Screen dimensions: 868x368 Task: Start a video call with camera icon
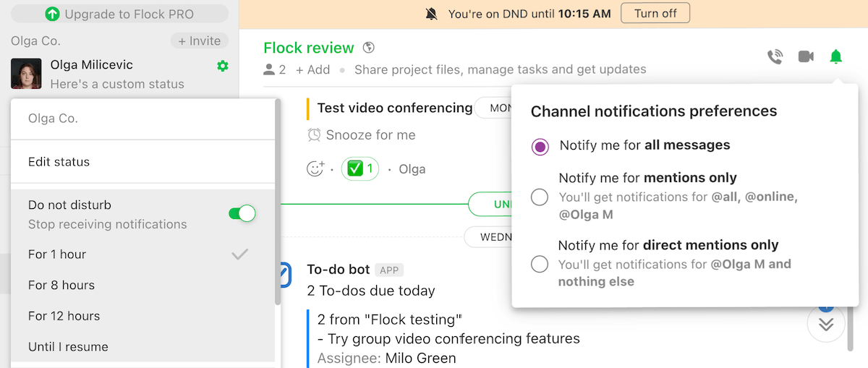805,57
